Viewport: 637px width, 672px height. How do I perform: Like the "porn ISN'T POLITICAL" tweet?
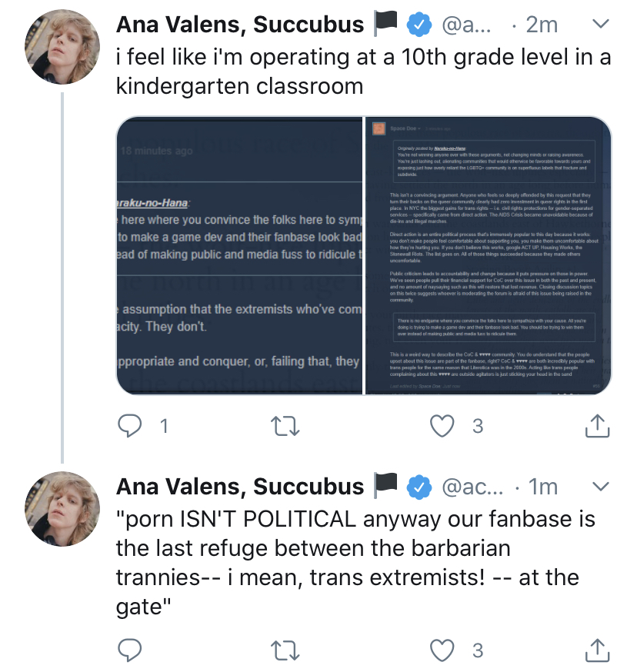tap(442, 651)
